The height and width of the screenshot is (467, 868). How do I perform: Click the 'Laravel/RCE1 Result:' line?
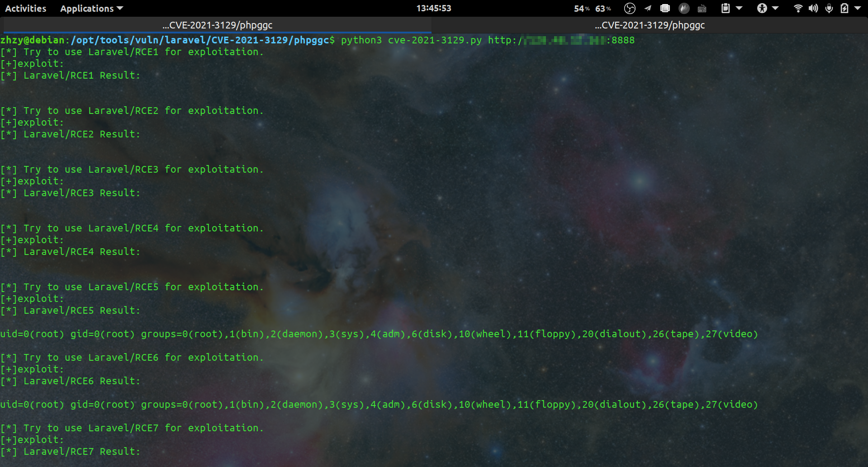pyautogui.click(x=70, y=75)
